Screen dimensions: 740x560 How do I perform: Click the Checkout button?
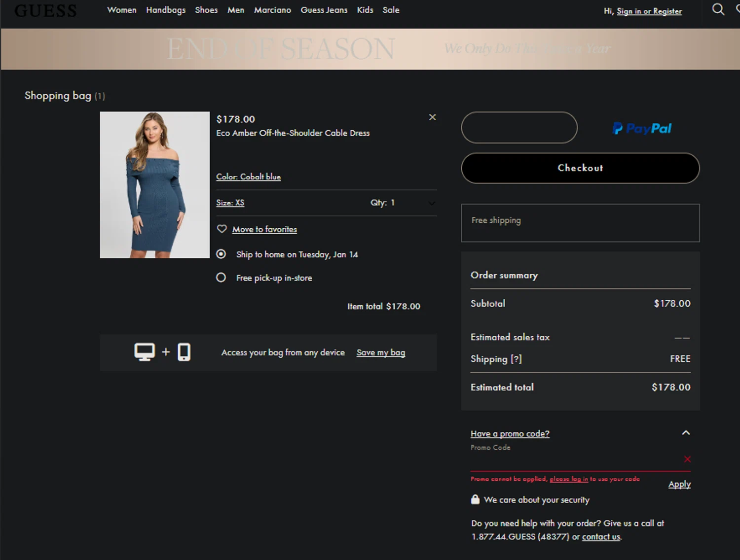click(580, 168)
